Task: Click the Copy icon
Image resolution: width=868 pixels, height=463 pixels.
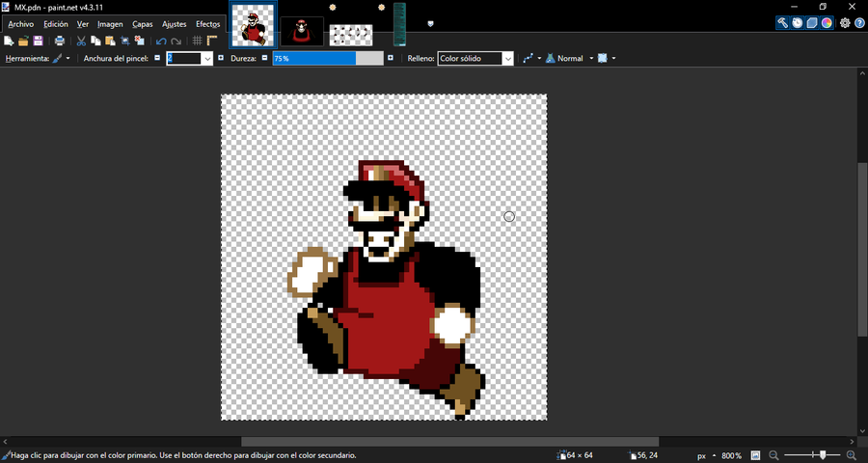Action: pos(95,41)
